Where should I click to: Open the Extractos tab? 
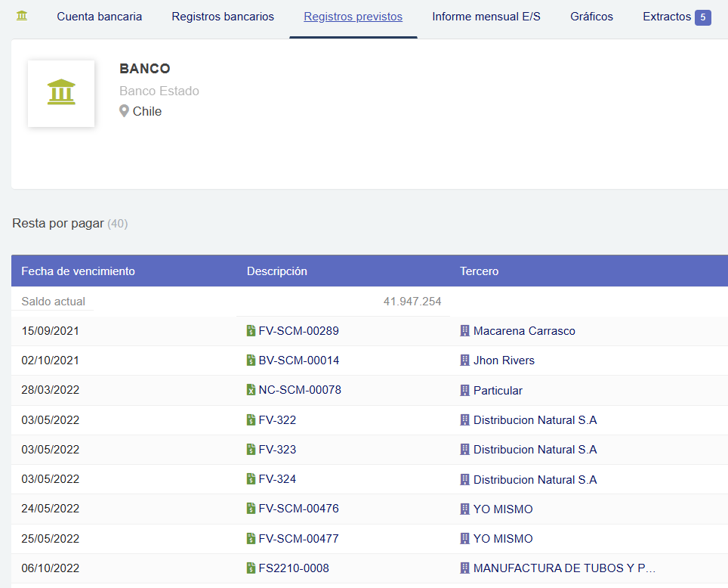[x=667, y=17]
